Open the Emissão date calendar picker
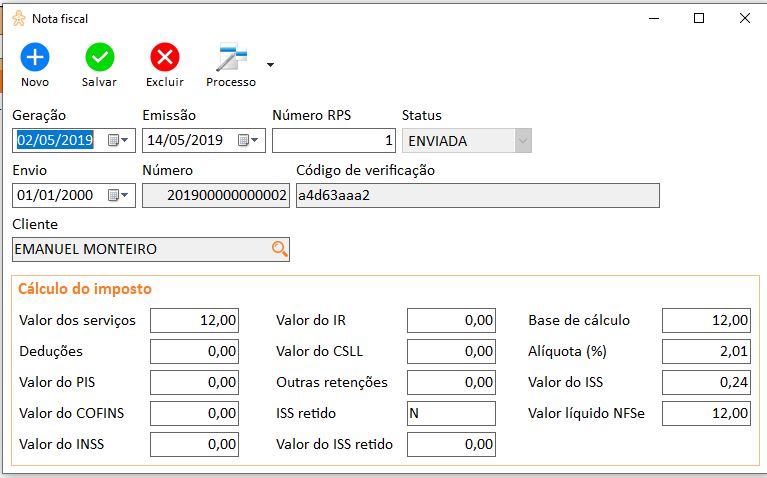767x478 pixels. click(248, 140)
